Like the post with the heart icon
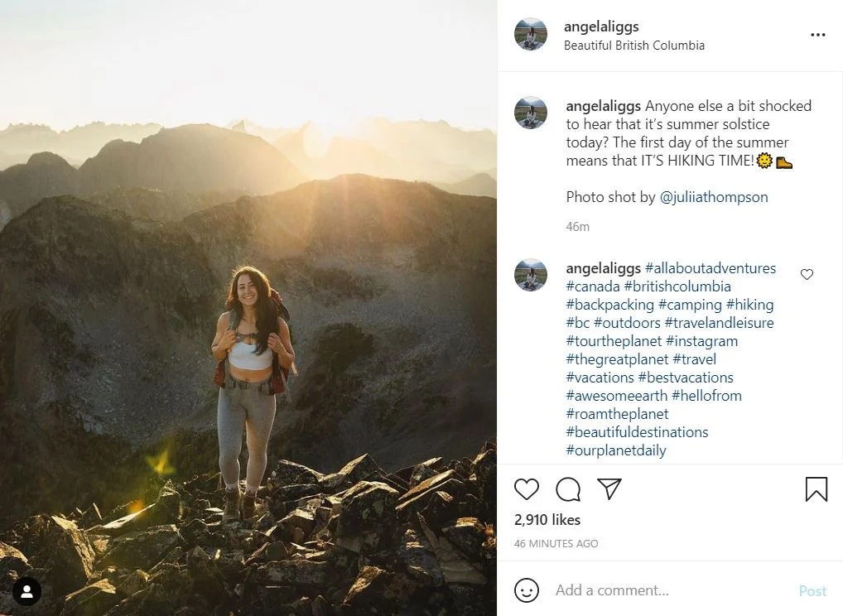Screen dimensions: 843x616 click(527, 489)
